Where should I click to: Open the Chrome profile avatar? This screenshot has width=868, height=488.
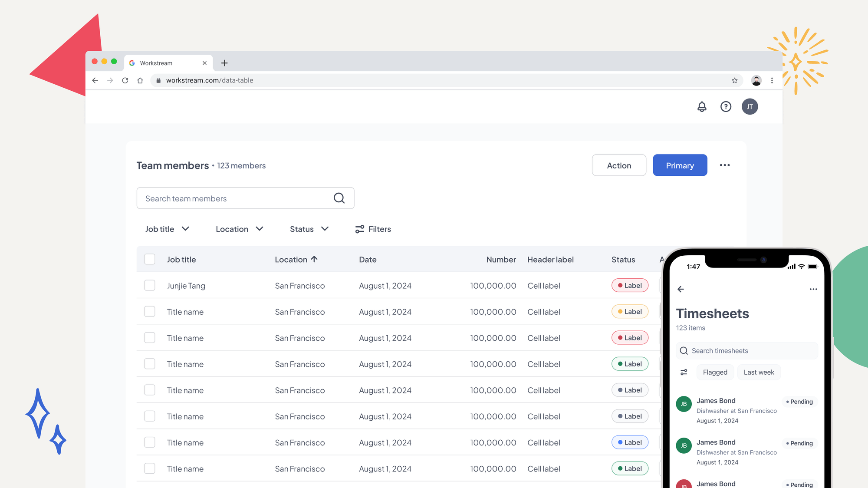756,80
